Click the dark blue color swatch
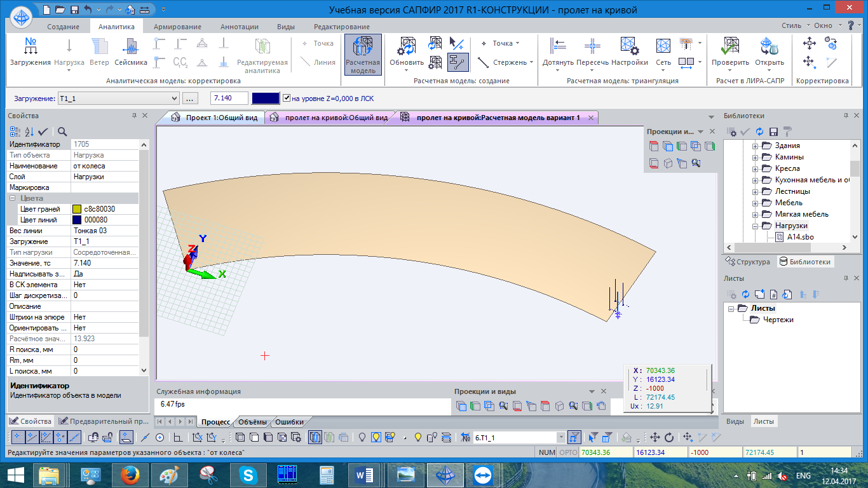 coord(265,98)
